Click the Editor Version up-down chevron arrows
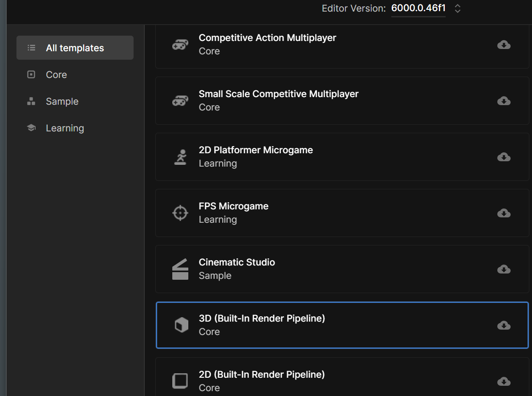The height and width of the screenshot is (396, 532). [457, 8]
